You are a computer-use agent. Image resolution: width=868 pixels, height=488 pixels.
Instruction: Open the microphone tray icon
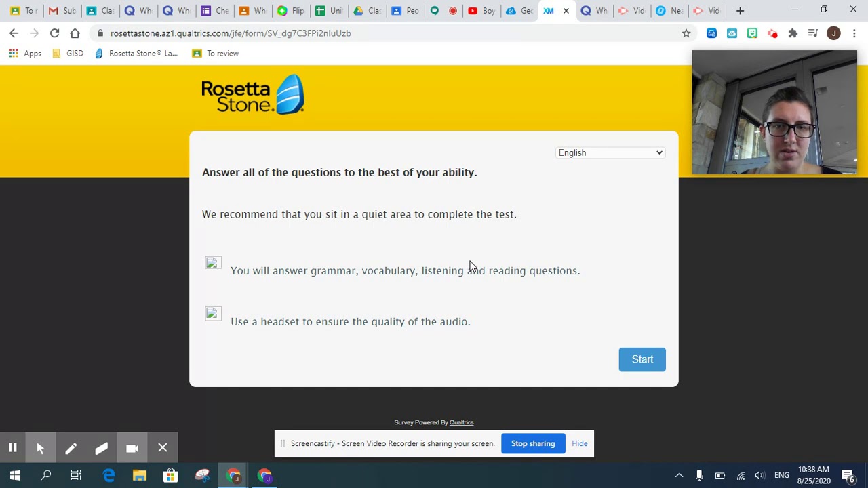point(699,476)
